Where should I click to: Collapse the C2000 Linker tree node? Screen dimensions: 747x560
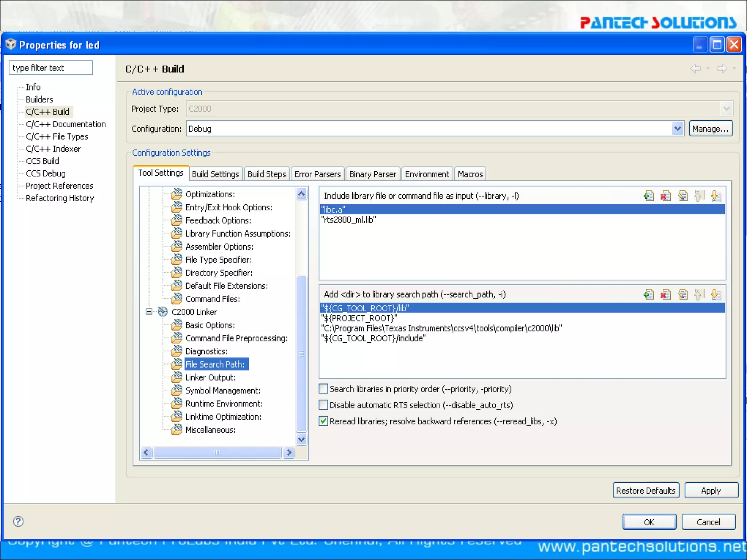coord(149,312)
